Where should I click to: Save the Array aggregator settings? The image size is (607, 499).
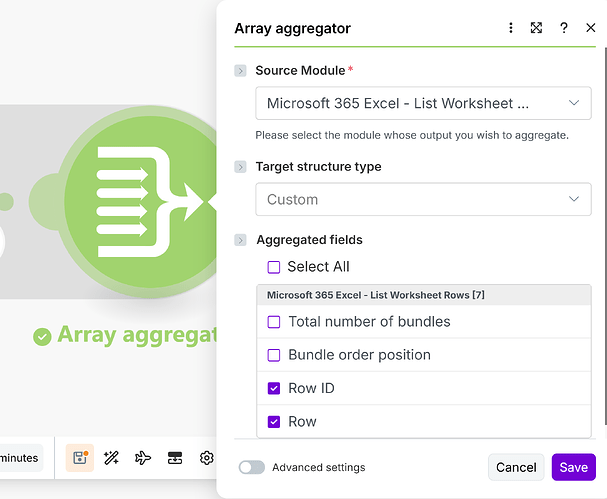pos(573,467)
